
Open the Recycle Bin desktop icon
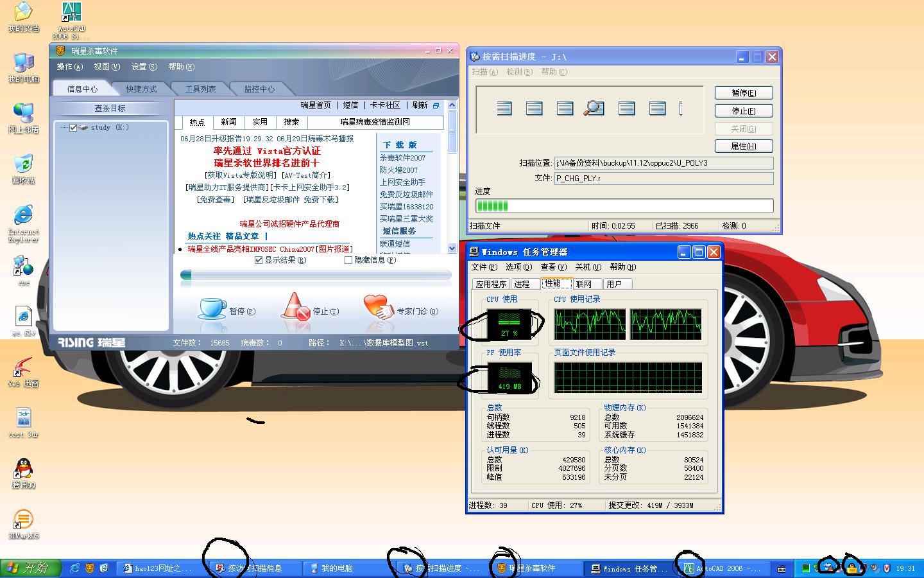(x=23, y=164)
